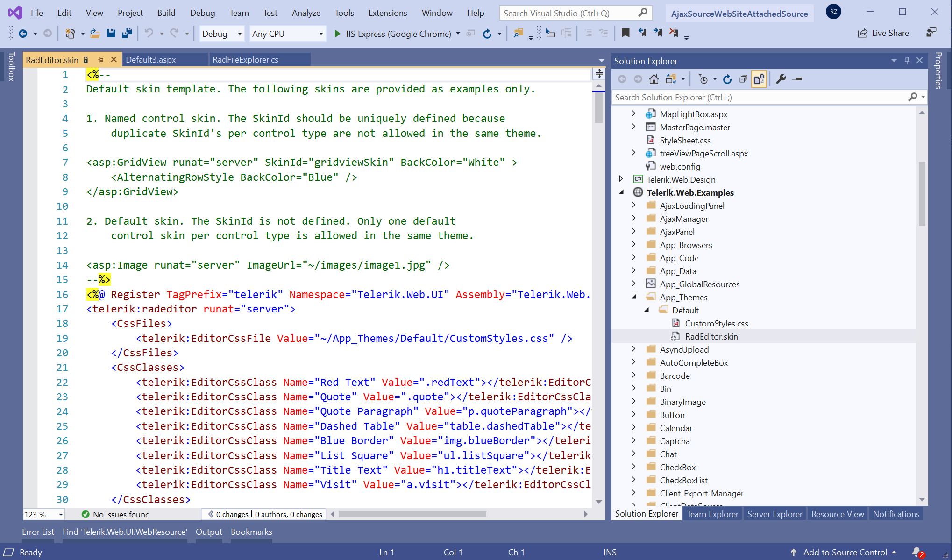Open the Bookmarks panel tab
The width and height of the screenshot is (952, 560).
point(251,532)
